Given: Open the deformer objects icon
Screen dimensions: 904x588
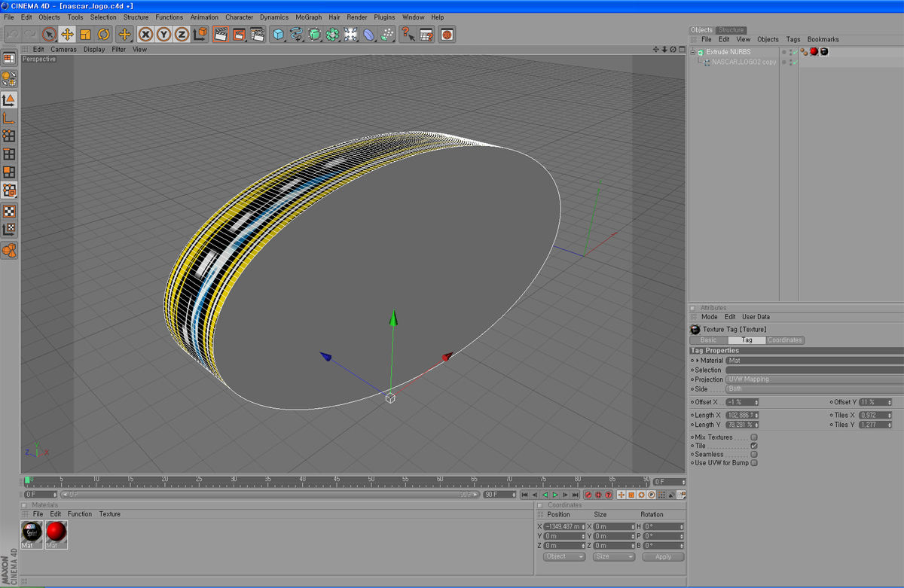Looking at the screenshot, I should (x=369, y=34).
